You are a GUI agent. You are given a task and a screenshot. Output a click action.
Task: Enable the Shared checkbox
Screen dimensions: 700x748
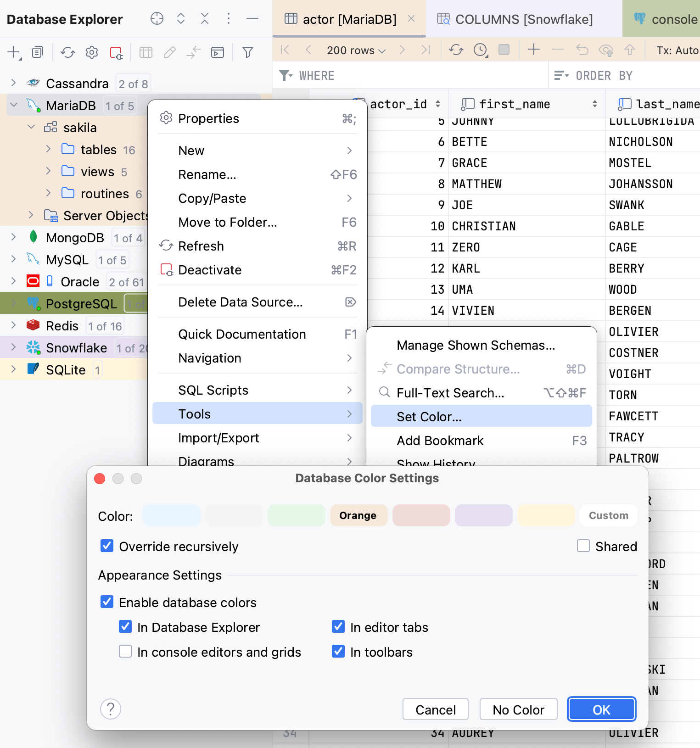583,546
